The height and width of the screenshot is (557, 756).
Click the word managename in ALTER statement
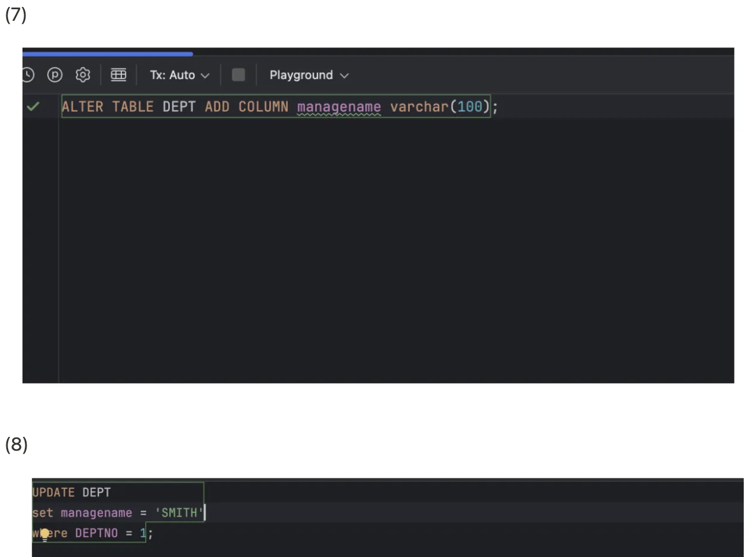[339, 107]
